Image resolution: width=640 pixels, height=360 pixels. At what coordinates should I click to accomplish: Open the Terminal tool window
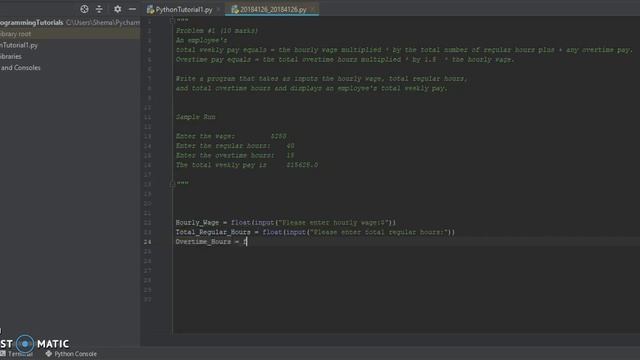click(17, 354)
